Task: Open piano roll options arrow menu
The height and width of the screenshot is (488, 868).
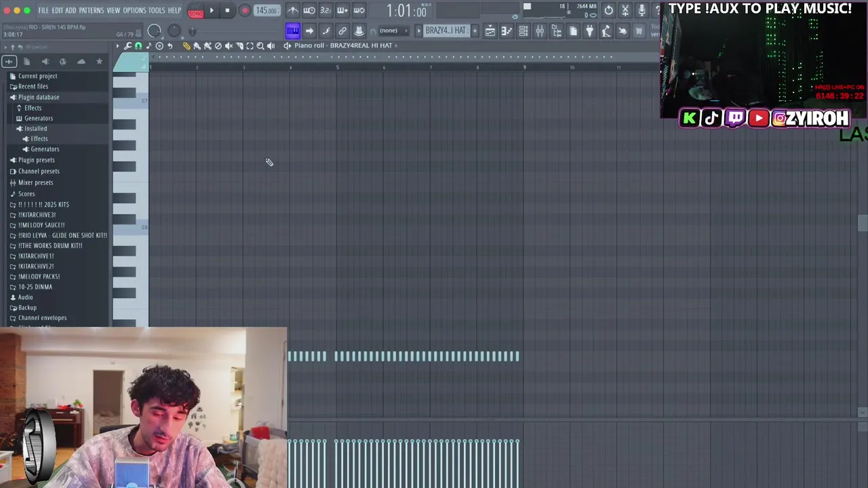Action: point(117,46)
